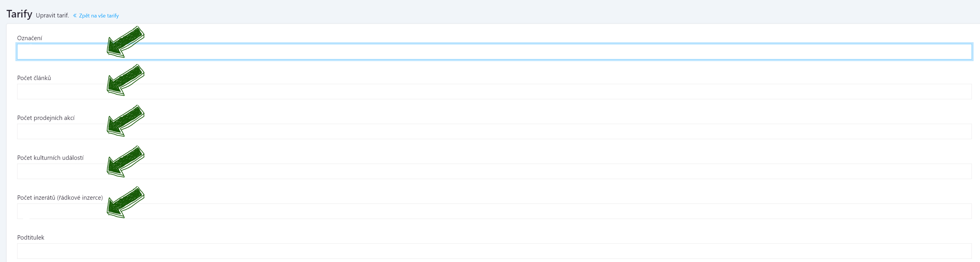This screenshot has height=262, width=980.
Task: Click green arrow beside Počet kulturních událostí
Action: (126, 162)
